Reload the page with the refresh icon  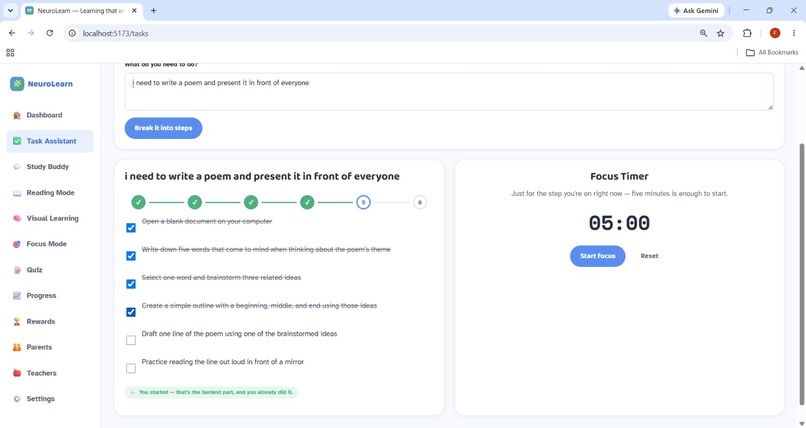pyautogui.click(x=49, y=33)
